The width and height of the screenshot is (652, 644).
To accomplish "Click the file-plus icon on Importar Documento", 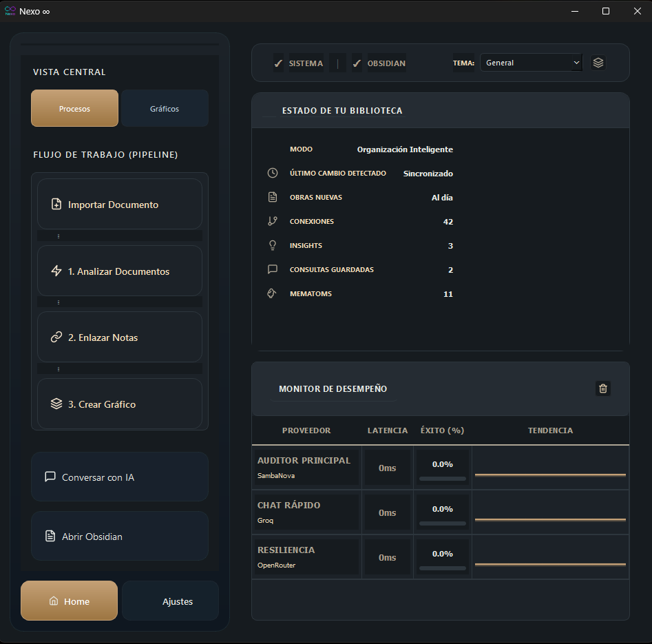I will click(56, 204).
